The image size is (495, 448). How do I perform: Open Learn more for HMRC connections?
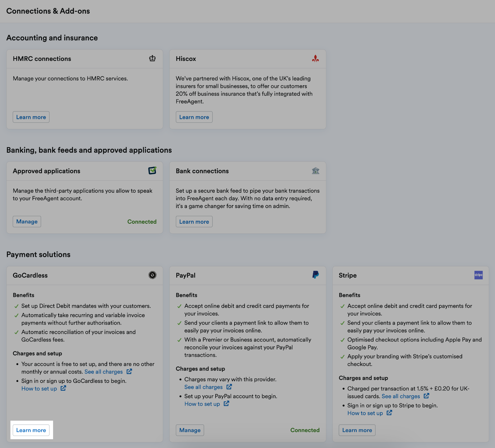click(31, 117)
